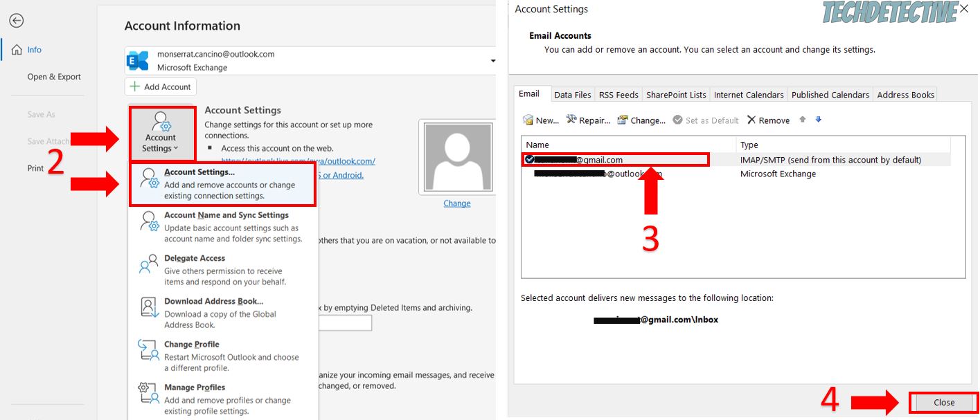Viewport: 980px width, 420px height.
Task: Click the Add Account button
Action: coord(161,87)
